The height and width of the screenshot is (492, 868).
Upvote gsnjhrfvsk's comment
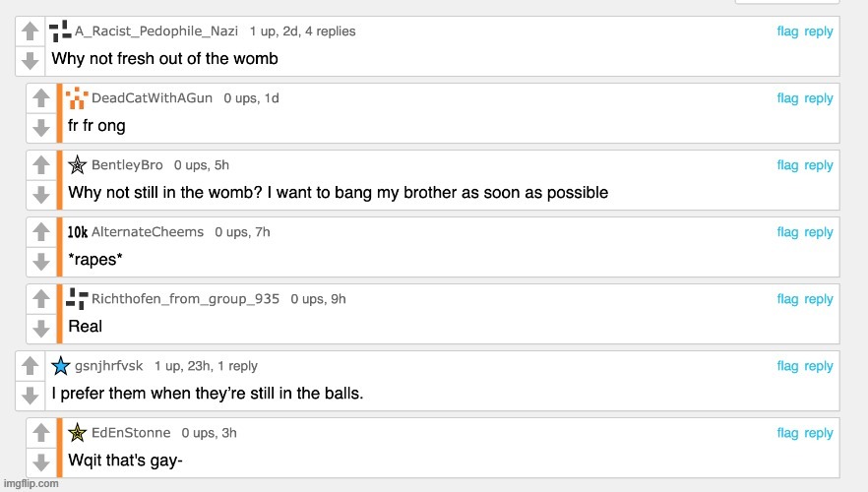coord(30,366)
